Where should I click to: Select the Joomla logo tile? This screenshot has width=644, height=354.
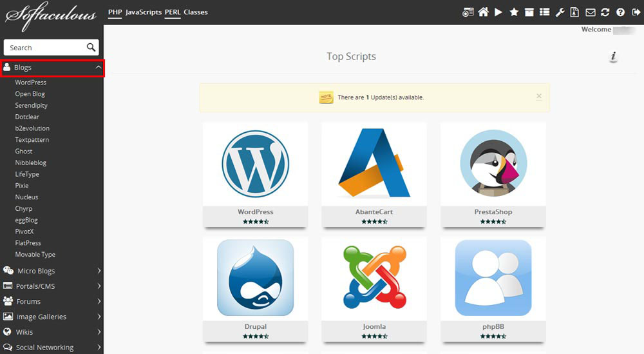point(374,277)
